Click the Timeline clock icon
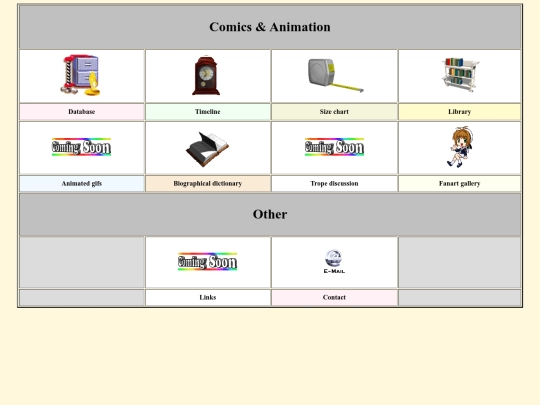The width and height of the screenshot is (540, 405). [x=206, y=75]
